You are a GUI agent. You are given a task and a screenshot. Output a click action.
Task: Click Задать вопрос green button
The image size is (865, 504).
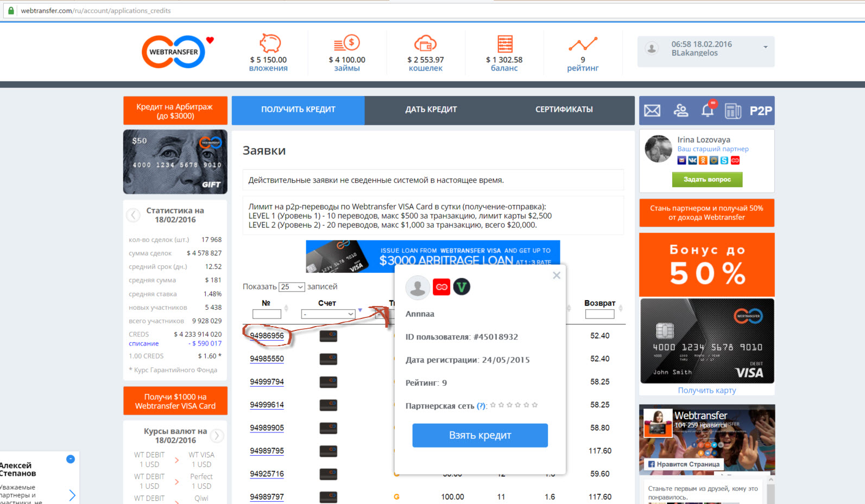(x=707, y=180)
